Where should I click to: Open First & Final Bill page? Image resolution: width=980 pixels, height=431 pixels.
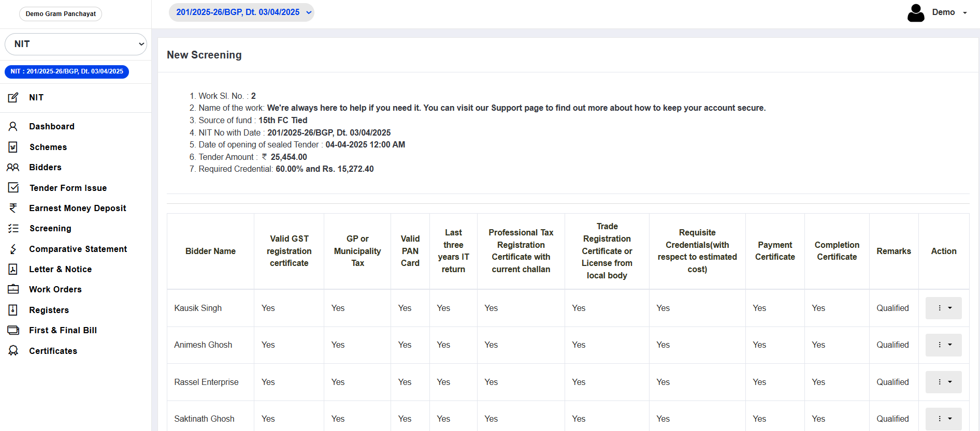(63, 330)
